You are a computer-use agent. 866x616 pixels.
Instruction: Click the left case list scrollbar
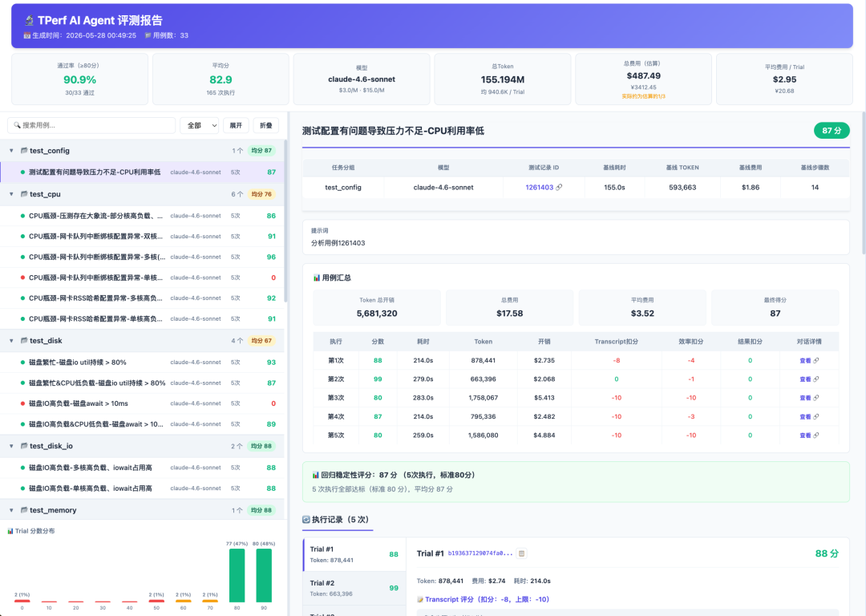pos(285,221)
